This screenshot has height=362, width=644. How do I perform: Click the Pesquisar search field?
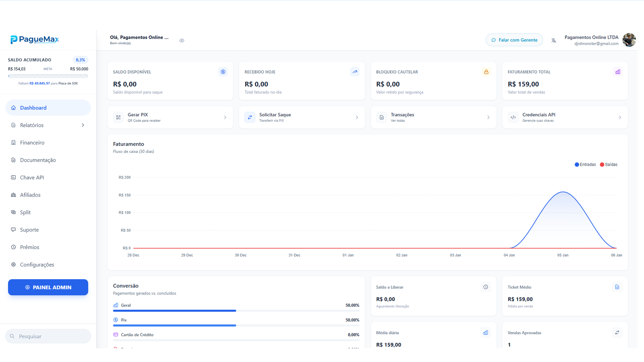pos(48,336)
